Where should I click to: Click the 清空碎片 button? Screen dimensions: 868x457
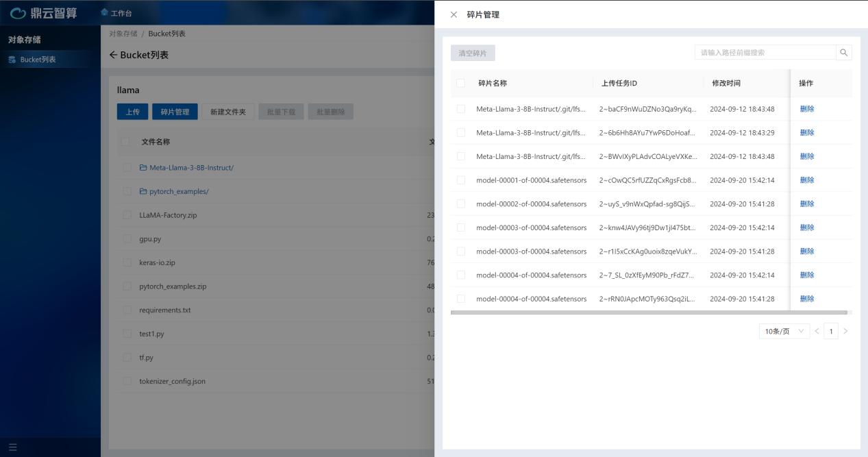473,53
